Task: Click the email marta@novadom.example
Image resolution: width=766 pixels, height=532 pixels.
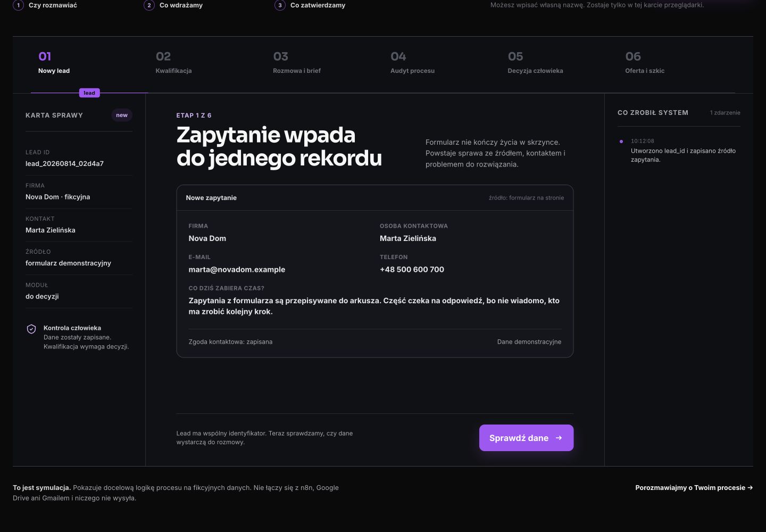Action: (237, 269)
